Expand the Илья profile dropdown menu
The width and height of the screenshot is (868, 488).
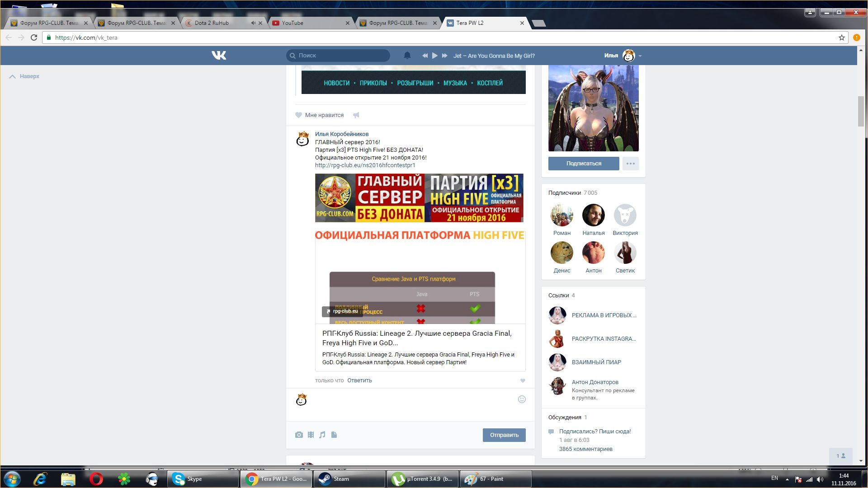640,56
